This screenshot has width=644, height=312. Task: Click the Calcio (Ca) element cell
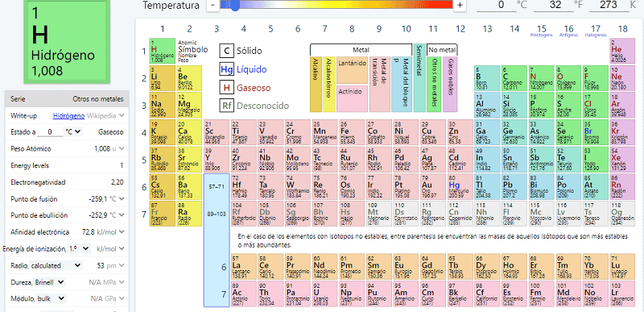(x=189, y=132)
